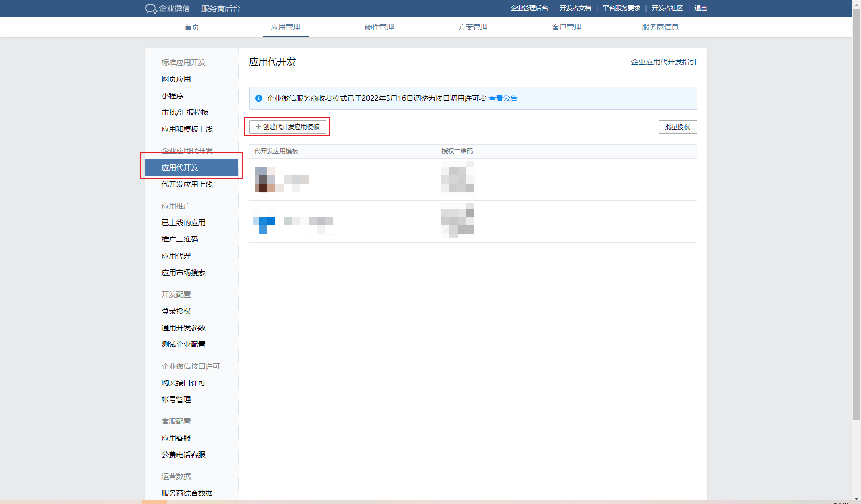Open 推广二维码 in the sidebar
Screen dimensions: 861x504
click(x=180, y=239)
